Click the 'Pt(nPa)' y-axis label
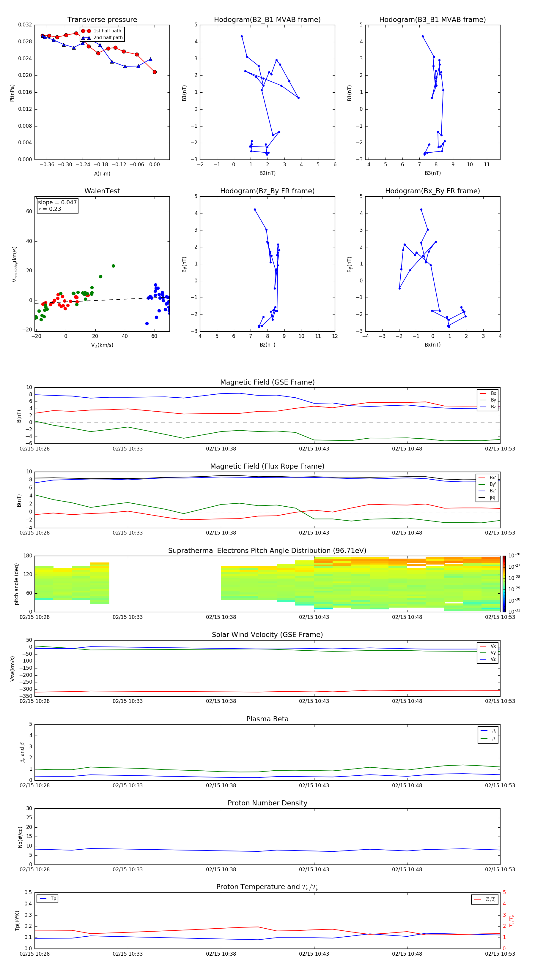Image resolution: width=535 pixels, height=980 pixels. tap(12, 93)
